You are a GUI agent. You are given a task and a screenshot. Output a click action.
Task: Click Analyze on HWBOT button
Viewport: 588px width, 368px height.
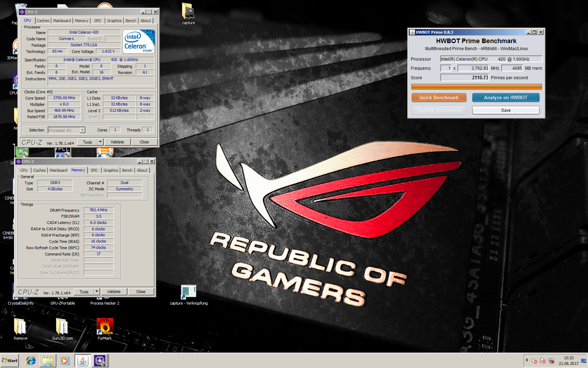point(506,97)
